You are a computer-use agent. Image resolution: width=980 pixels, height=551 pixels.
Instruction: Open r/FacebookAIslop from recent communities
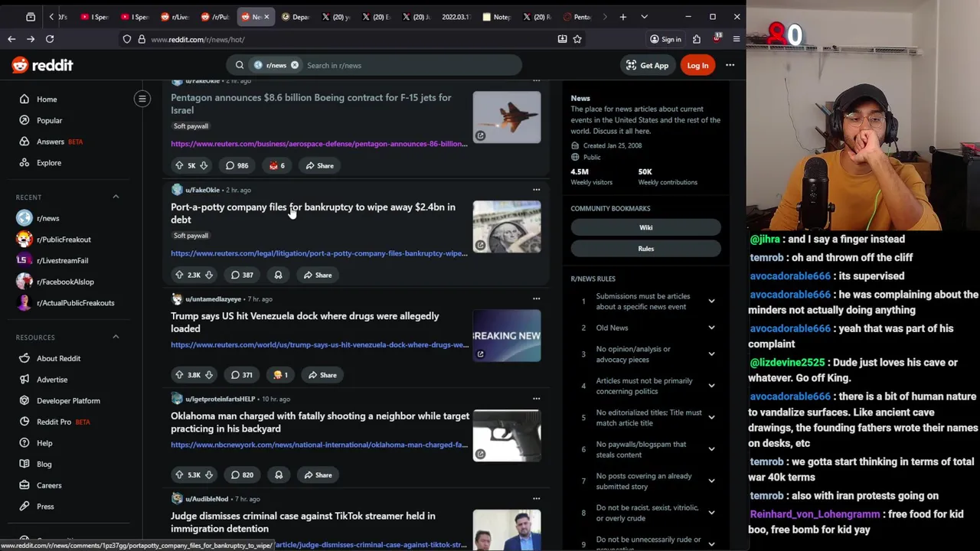point(65,282)
